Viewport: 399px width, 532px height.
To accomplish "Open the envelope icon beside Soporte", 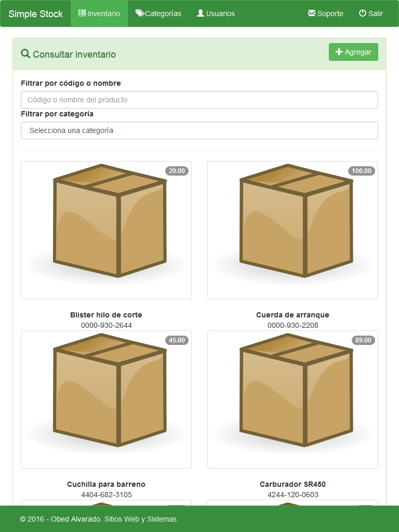I will tap(313, 14).
